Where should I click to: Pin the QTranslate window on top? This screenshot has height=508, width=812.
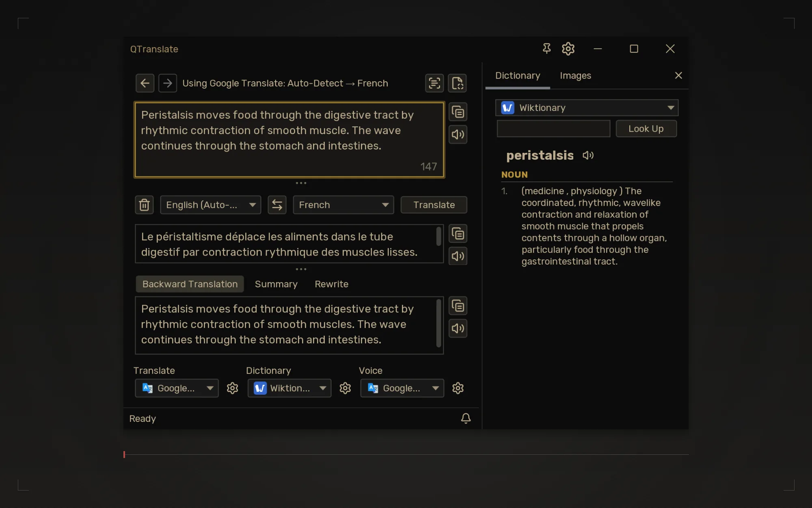pos(546,49)
